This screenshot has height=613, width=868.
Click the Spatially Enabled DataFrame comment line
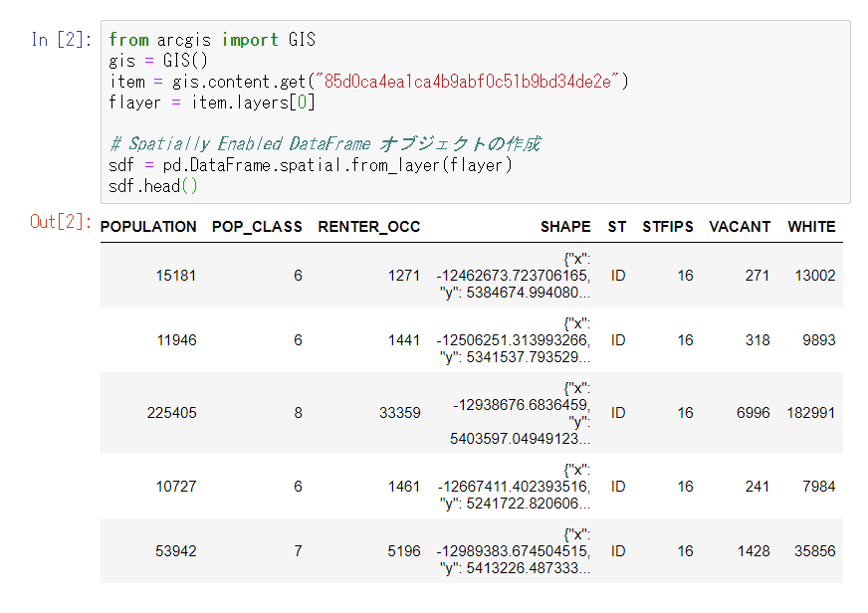(325, 144)
